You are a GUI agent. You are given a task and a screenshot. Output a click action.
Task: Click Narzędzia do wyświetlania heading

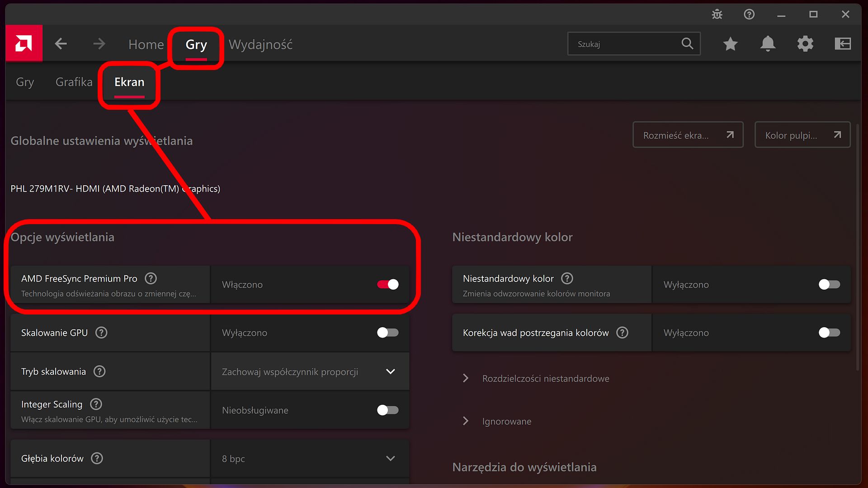(524, 467)
